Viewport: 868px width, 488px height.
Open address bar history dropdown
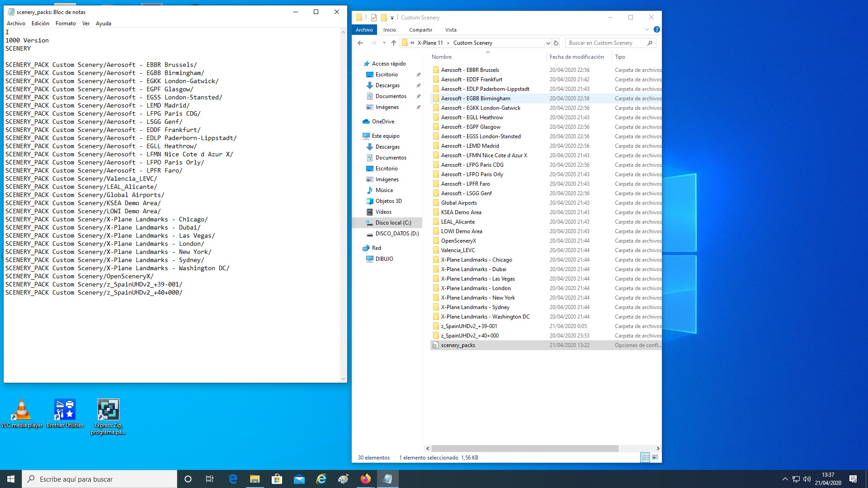point(548,43)
